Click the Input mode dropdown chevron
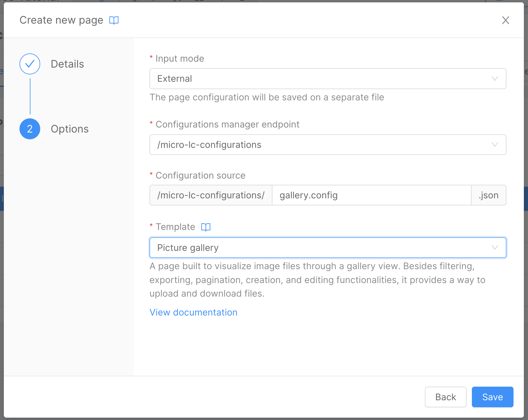 [495, 79]
